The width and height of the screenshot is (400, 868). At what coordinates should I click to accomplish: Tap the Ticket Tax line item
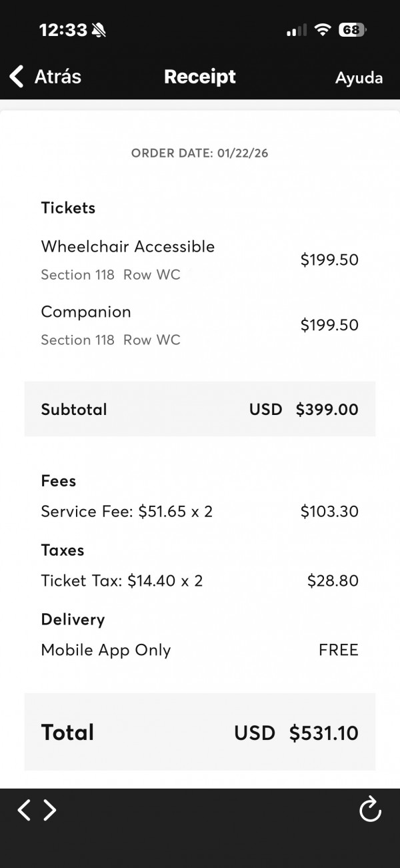(199, 580)
